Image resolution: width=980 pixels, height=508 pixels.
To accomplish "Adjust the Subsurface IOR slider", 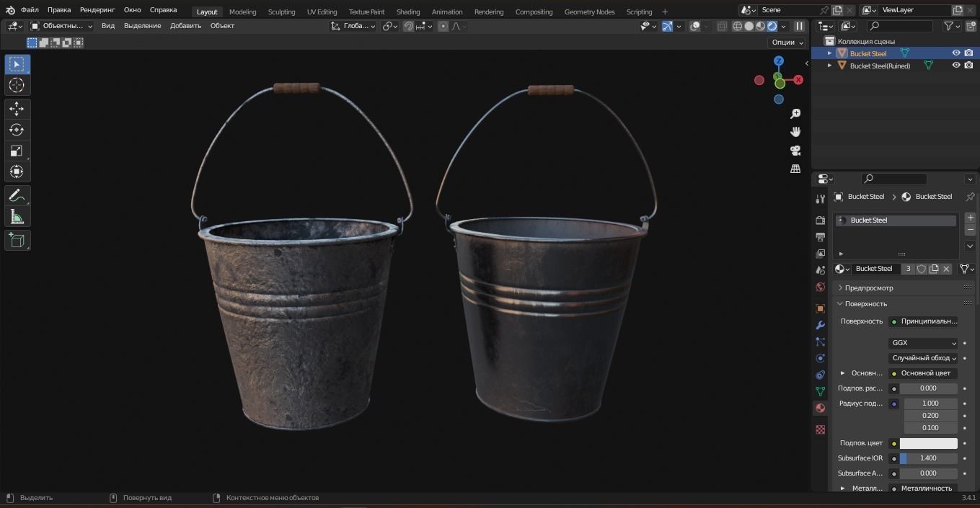I will pos(929,458).
